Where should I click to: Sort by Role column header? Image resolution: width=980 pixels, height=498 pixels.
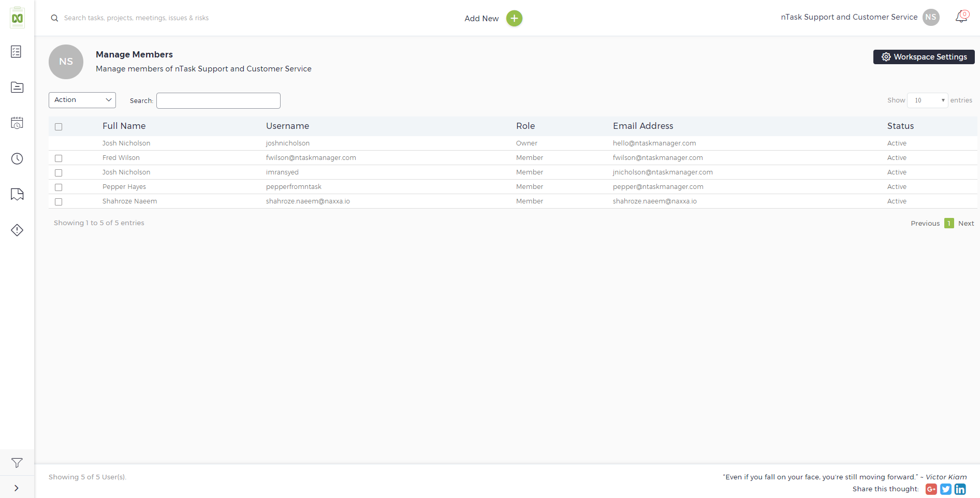tap(525, 126)
